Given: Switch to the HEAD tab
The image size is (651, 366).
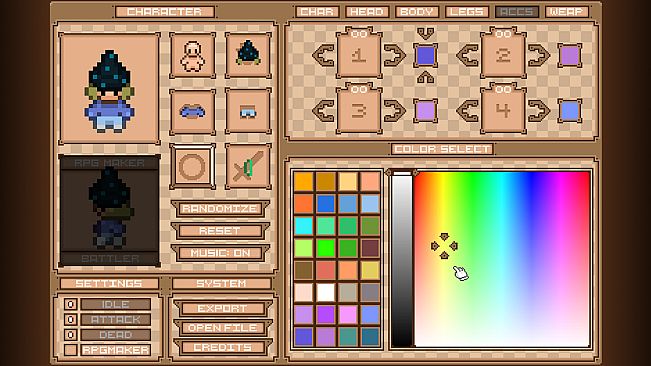Looking at the screenshot, I should pyautogui.click(x=367, y=12).
